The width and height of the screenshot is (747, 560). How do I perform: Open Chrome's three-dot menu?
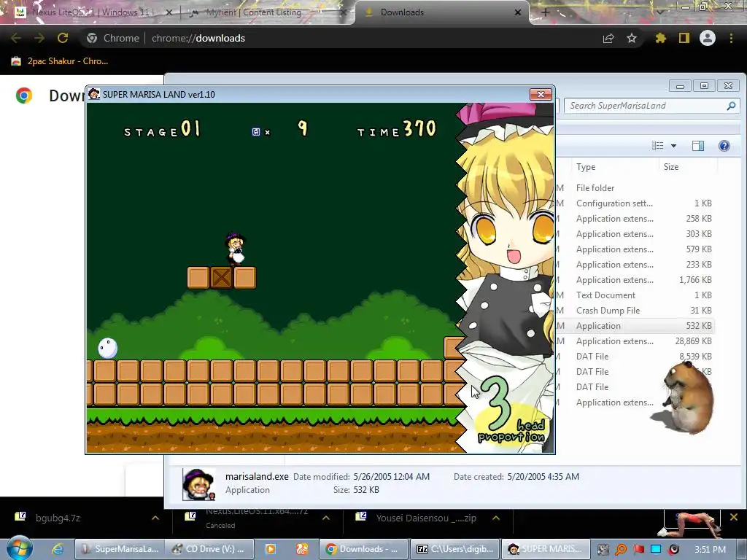pos(731,38)
